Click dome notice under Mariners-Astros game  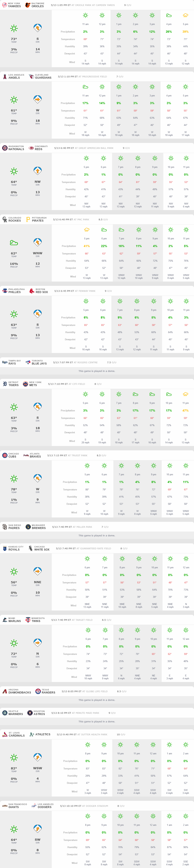pos(97,721)
